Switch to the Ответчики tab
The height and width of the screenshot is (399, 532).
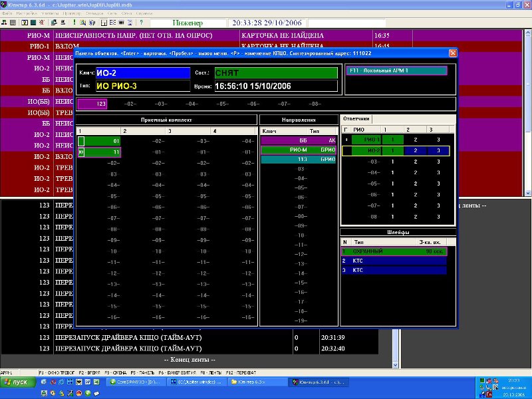point(356,119)
